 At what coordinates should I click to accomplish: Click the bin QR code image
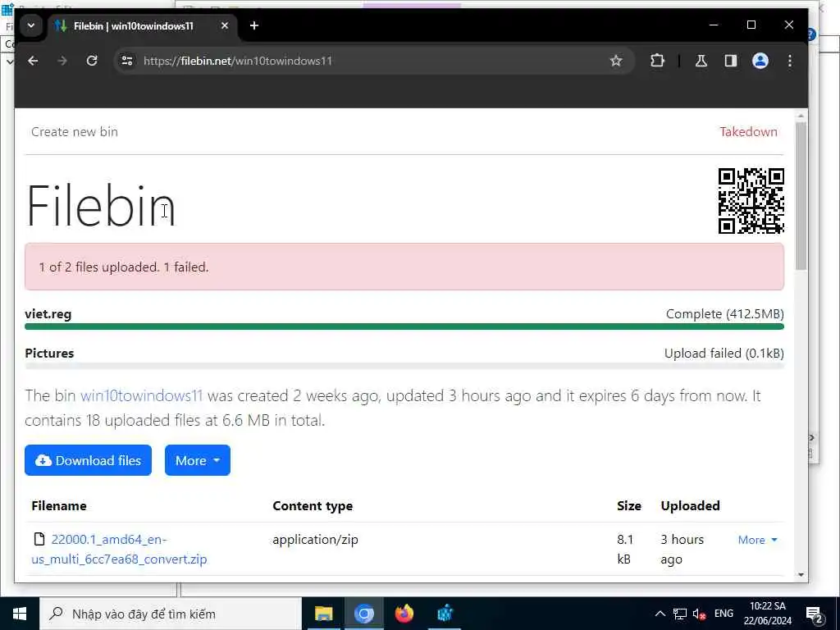click(x=751, y=201)
